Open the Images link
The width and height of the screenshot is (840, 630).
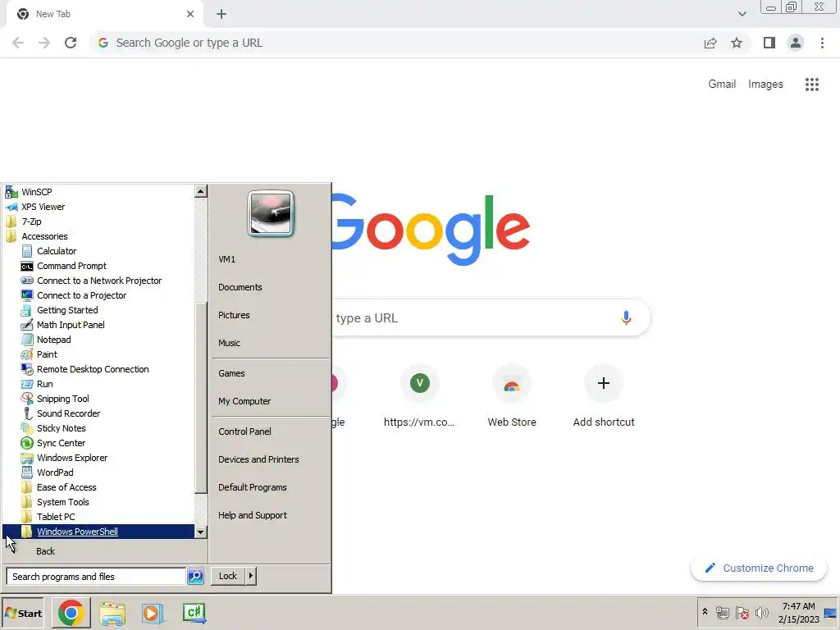765,84
